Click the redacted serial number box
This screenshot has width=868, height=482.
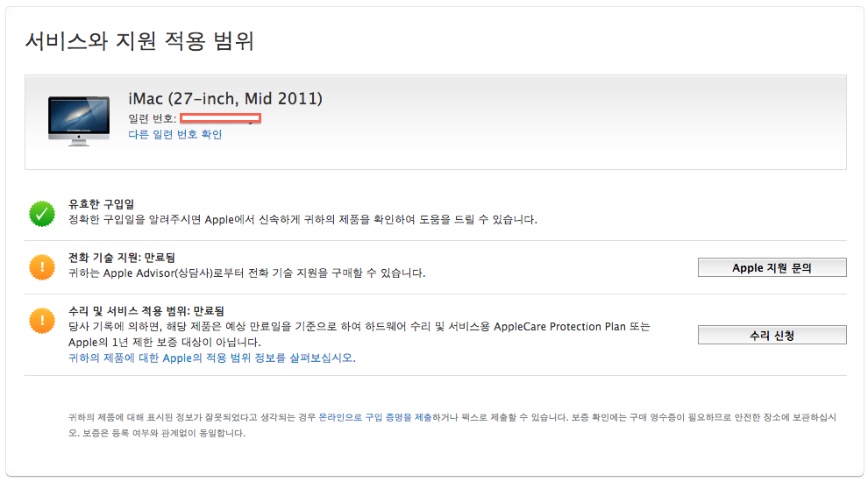[220, 117]
